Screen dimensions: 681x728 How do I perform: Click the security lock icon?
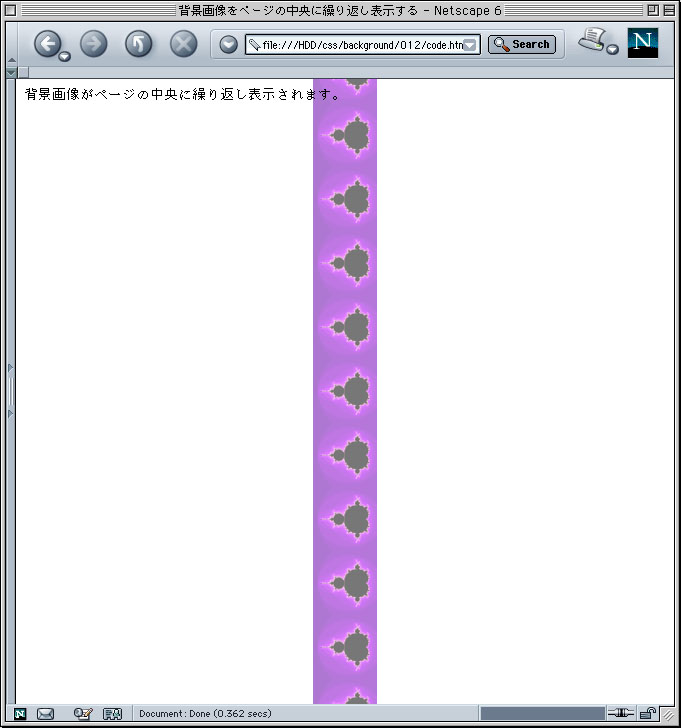[647, 713]
